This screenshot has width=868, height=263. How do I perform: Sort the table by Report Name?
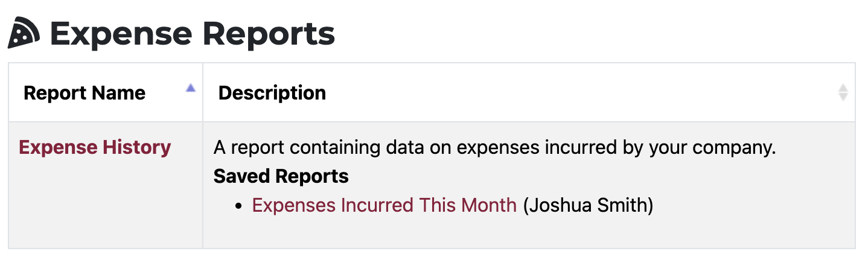(x=106, y=92)
